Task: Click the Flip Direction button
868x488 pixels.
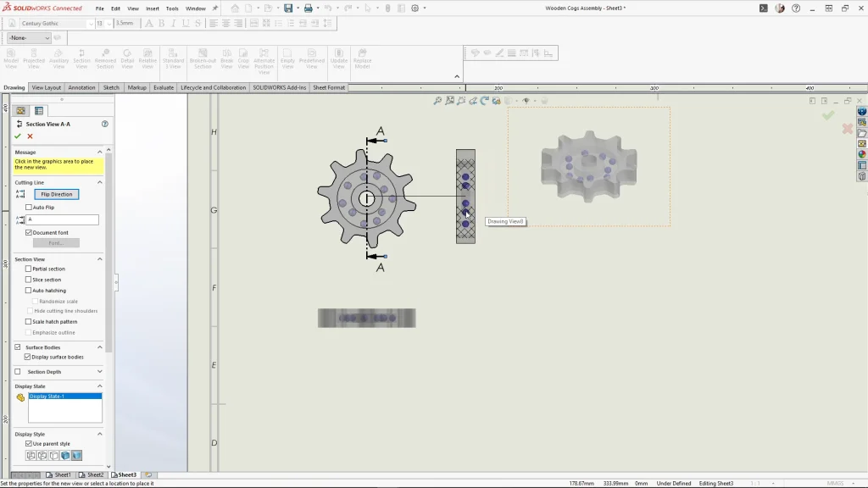Action: [57, 194]
